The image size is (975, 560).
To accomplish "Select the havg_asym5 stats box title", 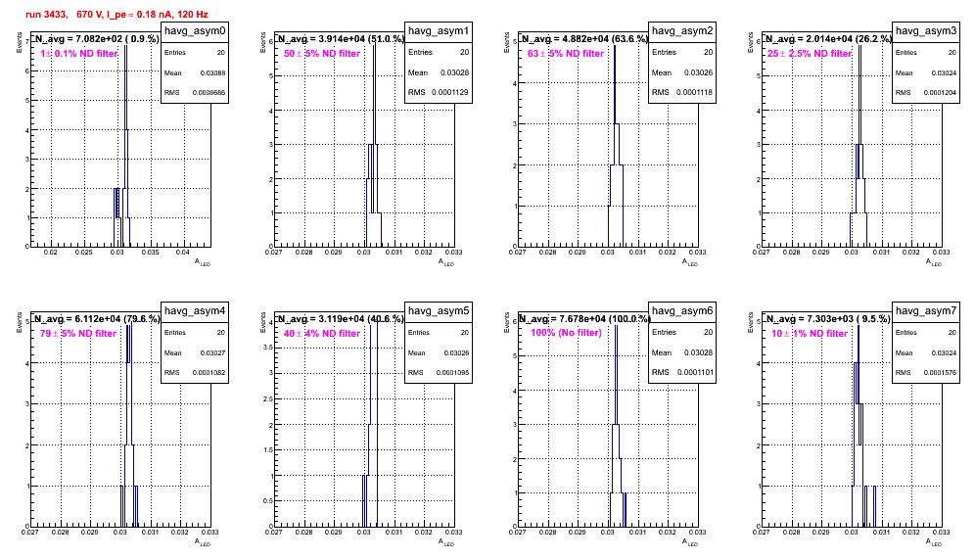I will pos(439,311).
